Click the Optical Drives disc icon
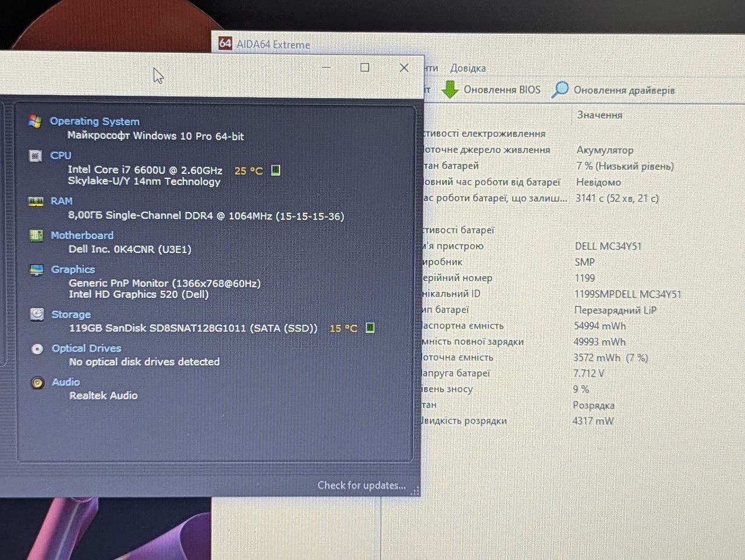The height and width of the screenshot is (560, 745). [x=37, y=349]
